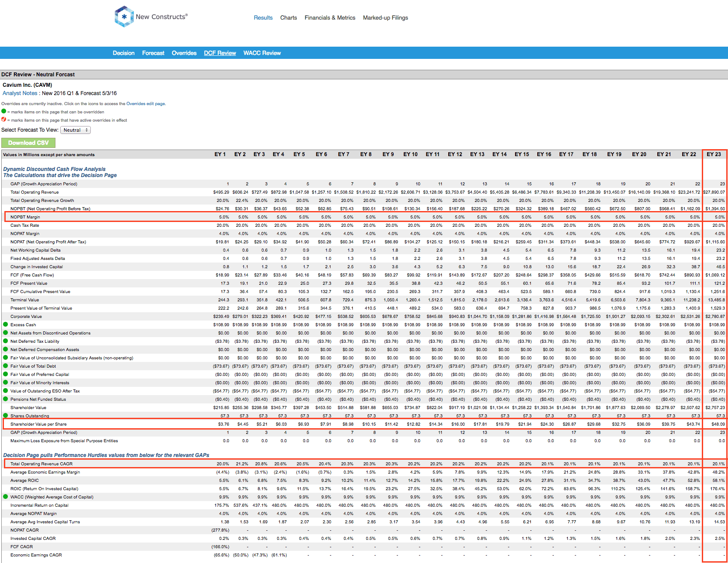728x563 pixels.
Task: Open the Results menu item
Action: (263, 18)
